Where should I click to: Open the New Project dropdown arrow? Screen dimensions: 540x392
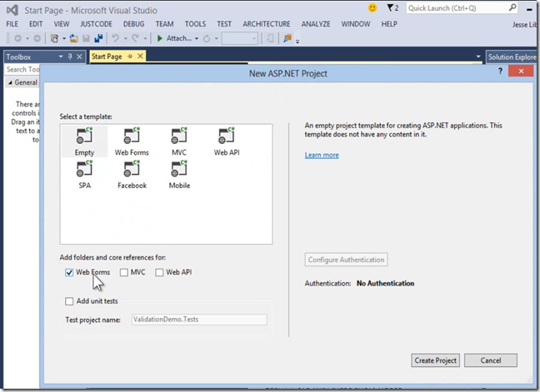(64, 38)
